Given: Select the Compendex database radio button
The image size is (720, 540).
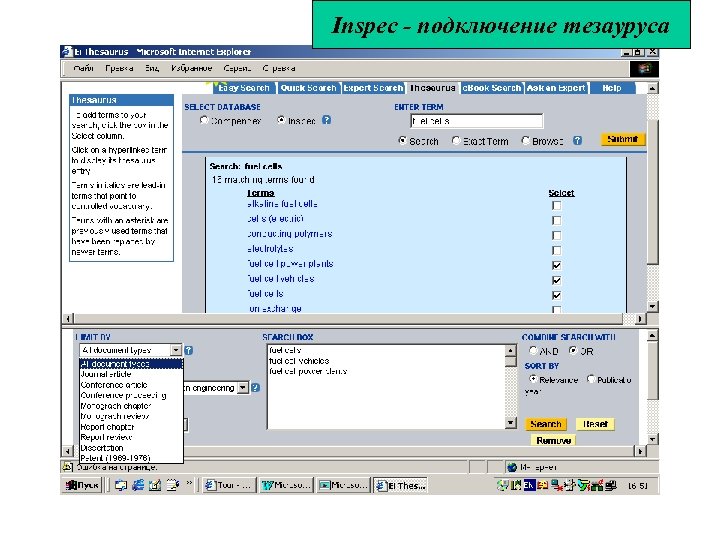Looking at the screenshot, I should coord(204,120).
